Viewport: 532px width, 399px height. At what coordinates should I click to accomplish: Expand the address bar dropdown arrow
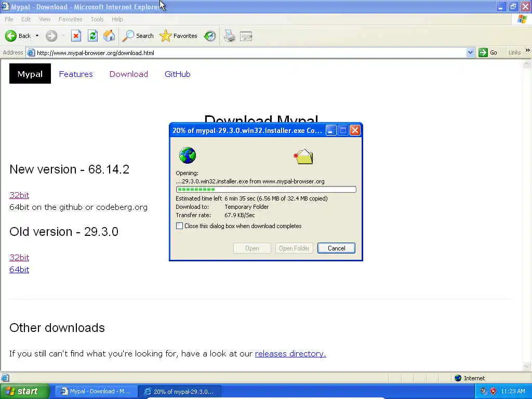470,52
